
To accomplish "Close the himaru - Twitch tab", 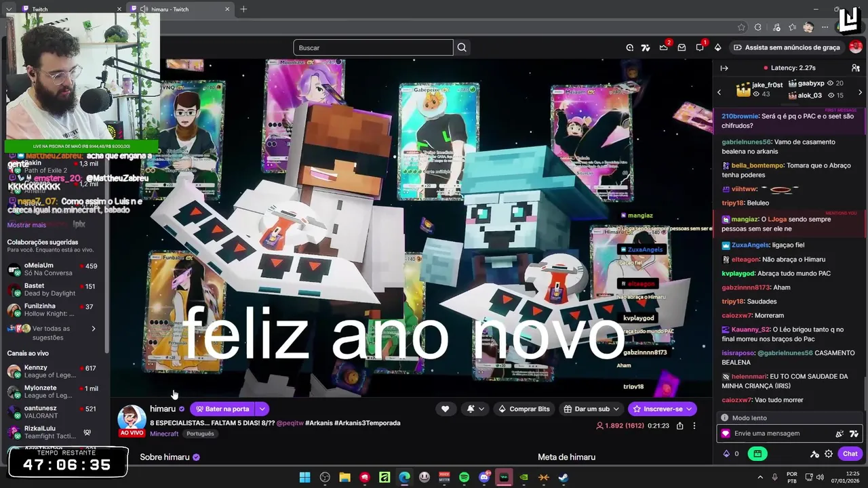I will (227, 9).
